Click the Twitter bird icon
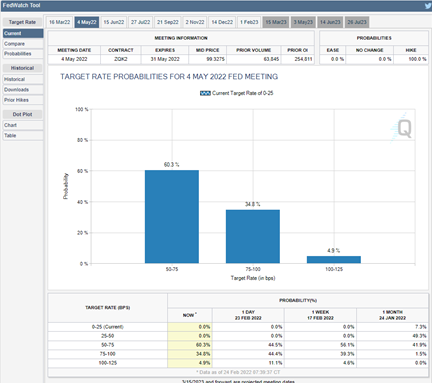432x383 pixels. click(428, 6)
